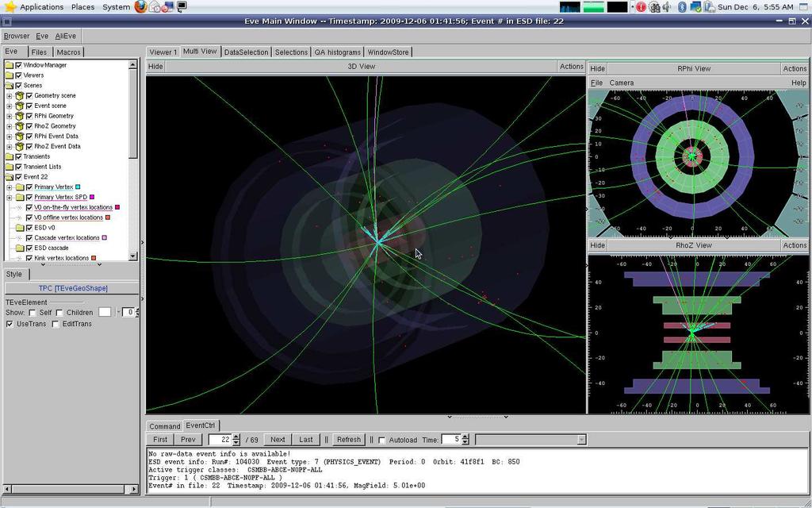812x508 pixels.
Task: Click the First event button
Action: coord(160,440)
